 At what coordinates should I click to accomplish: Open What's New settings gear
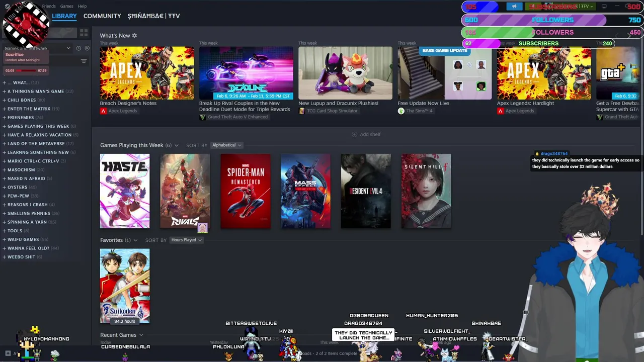point(134,36)
